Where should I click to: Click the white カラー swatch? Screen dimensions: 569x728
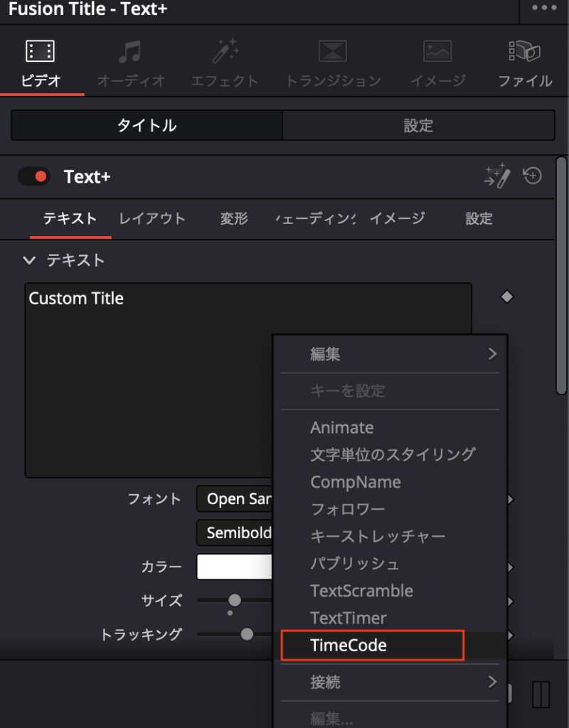click(x=235, y=567)
